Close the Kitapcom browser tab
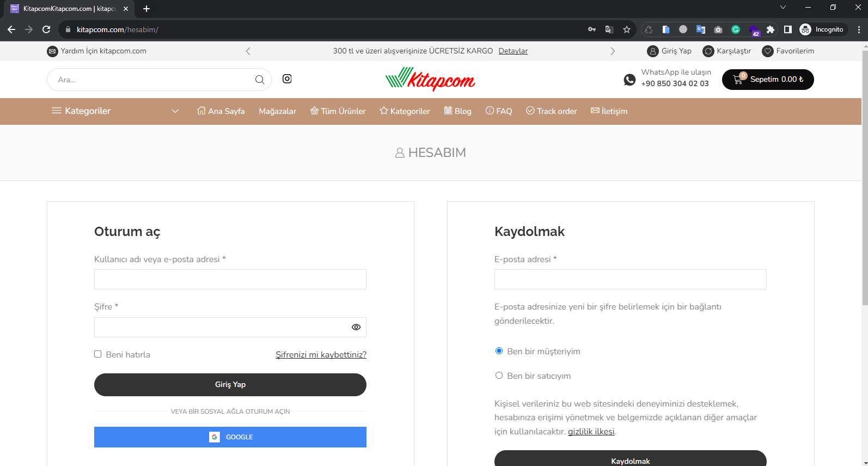Viewport: 868px width, 466px height. [x=126, y=9]
